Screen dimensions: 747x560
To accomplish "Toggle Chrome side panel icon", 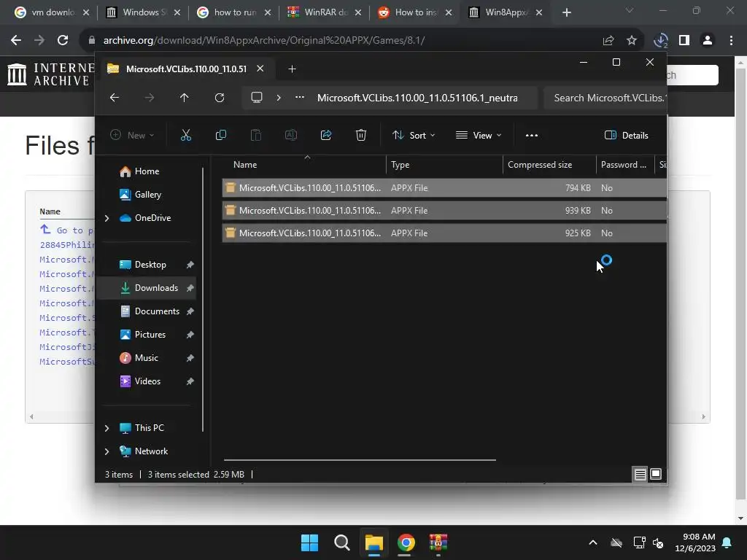I will point(684,41).
